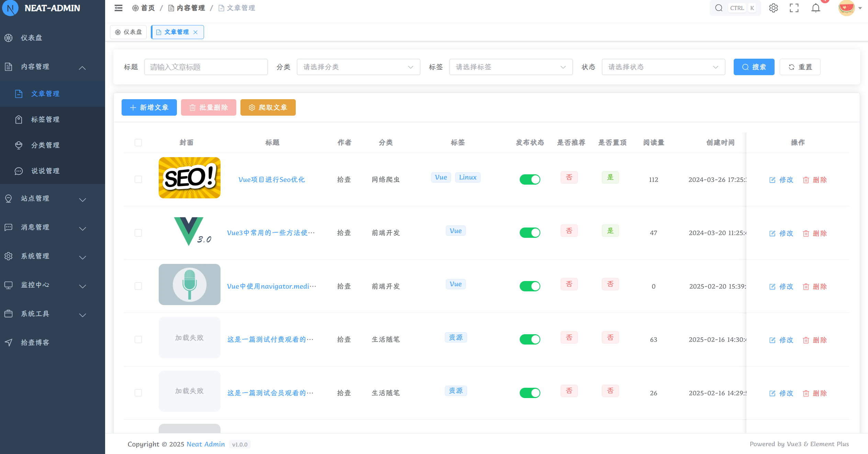Check the select-all checkbox in table header

coord(138,142)
